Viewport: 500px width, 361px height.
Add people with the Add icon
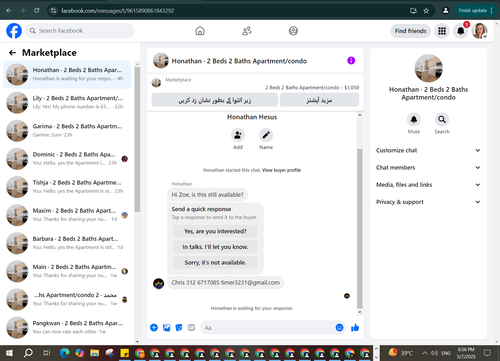click(x=238, y=135)
